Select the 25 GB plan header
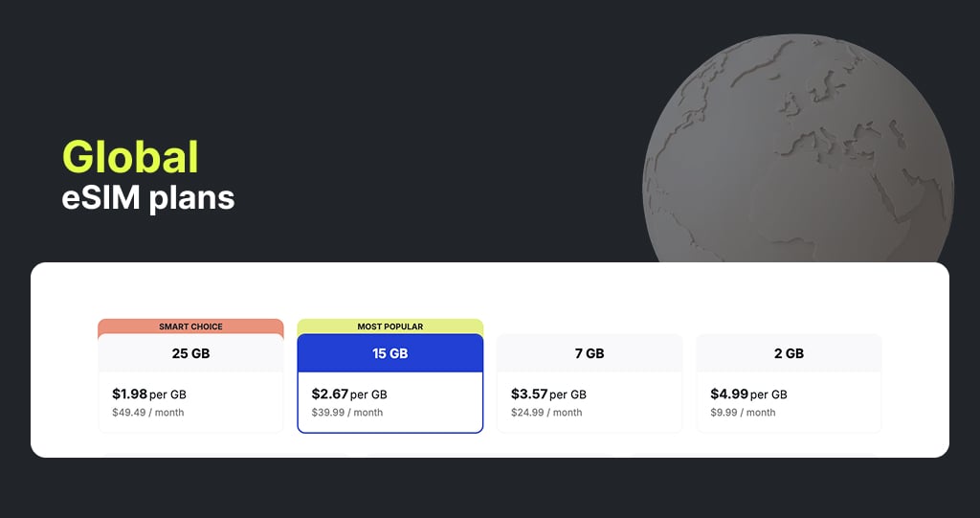 (x=190, y=353)
